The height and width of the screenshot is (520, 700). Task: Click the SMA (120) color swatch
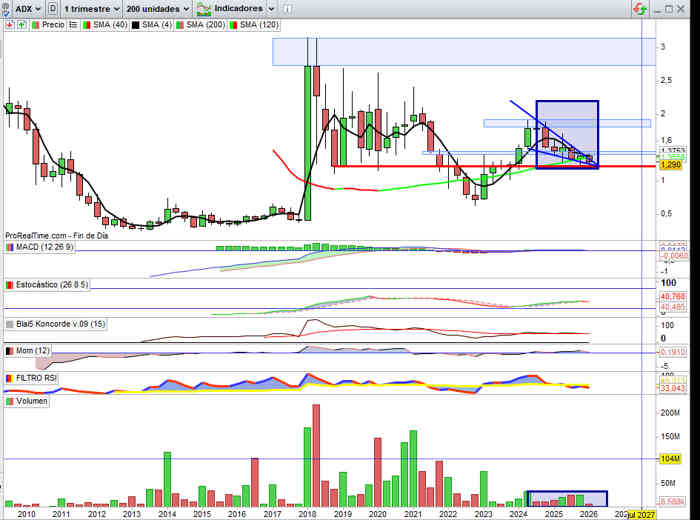click(234, 22)
